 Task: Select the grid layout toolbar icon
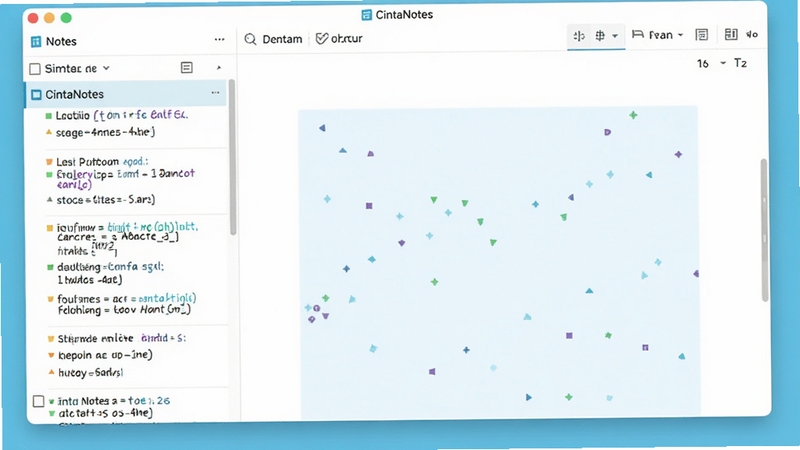[600, 36]
